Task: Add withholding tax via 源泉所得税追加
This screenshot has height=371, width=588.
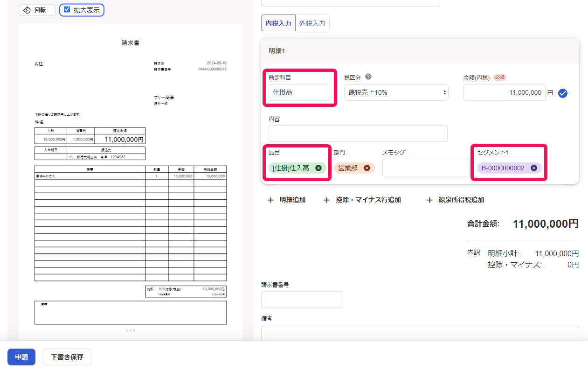Action: 455,200
